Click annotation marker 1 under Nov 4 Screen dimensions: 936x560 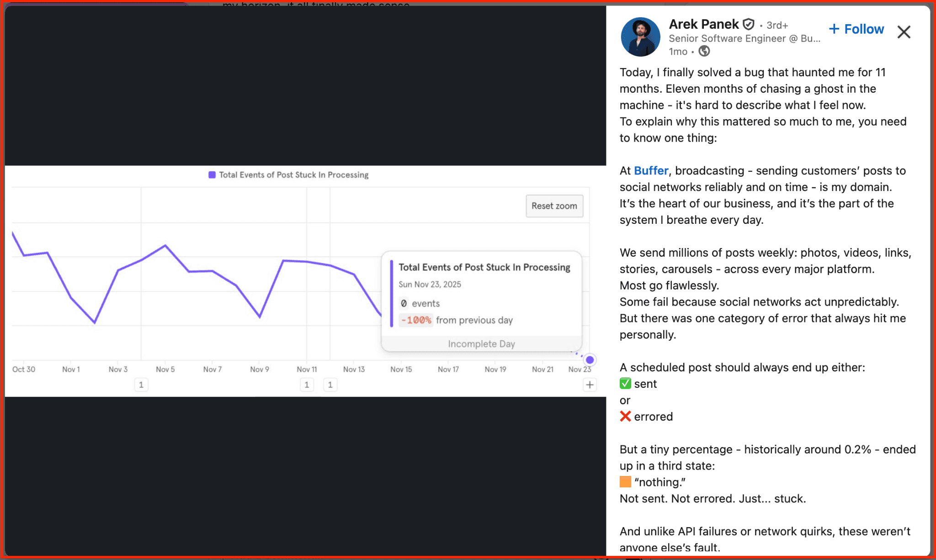pos(141,385)
